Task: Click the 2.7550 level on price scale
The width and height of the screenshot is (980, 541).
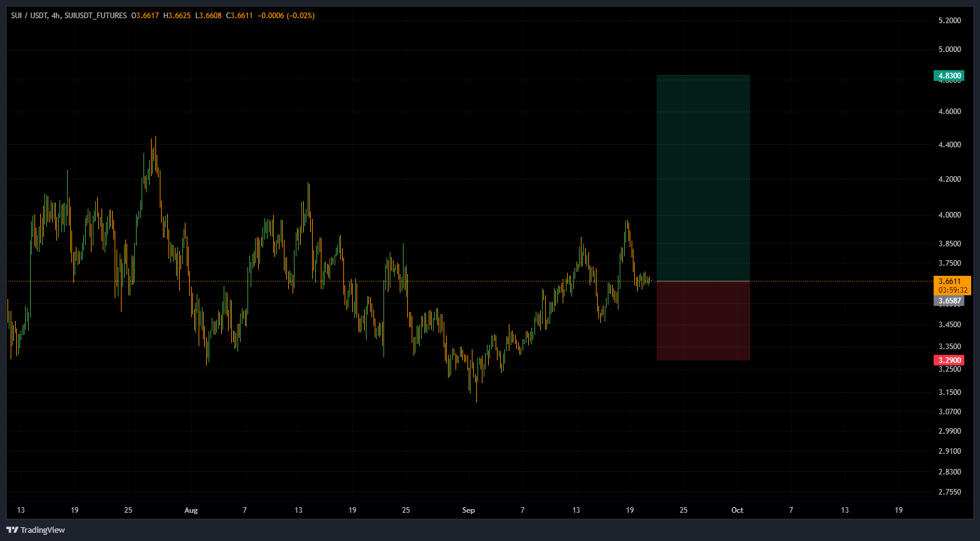Action: [949, 492]
